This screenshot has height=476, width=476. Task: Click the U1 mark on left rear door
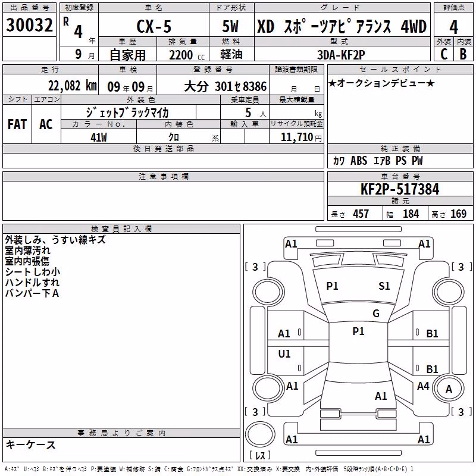(x=284, y=353)
